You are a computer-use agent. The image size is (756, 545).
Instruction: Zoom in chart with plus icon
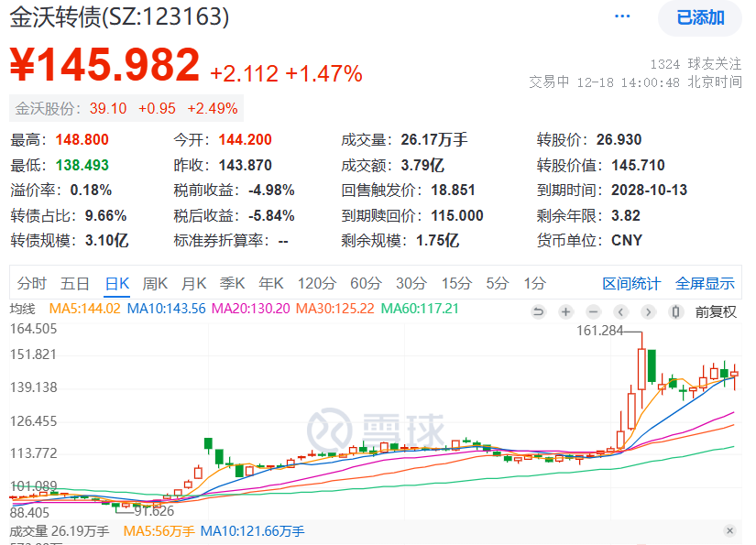pyautogui.click(x=566, y=312)
